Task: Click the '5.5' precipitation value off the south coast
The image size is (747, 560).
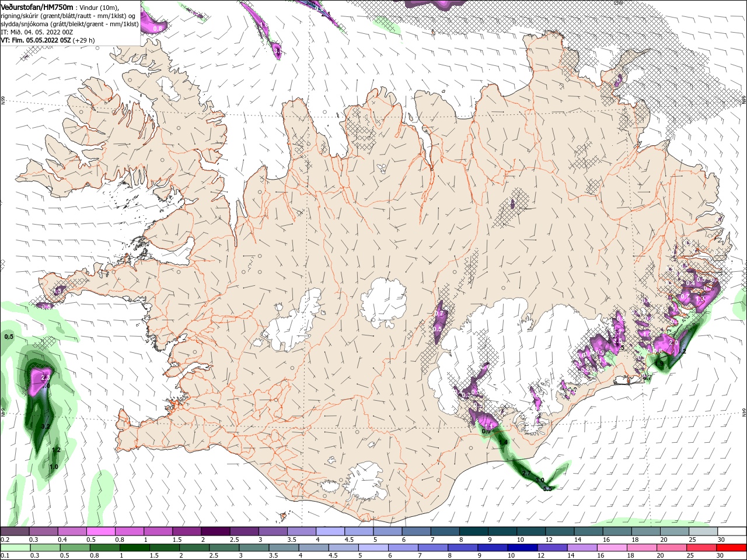Action: 547,489
